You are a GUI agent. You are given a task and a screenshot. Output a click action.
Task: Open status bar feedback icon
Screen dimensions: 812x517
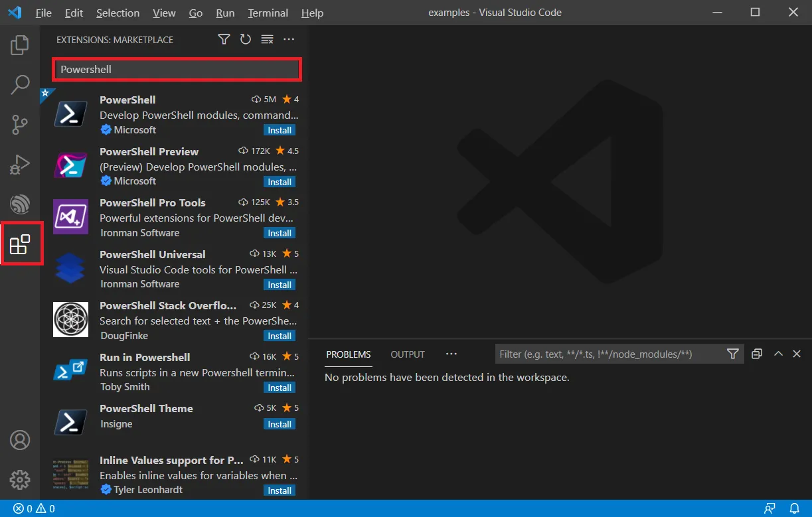pos(770,509)
